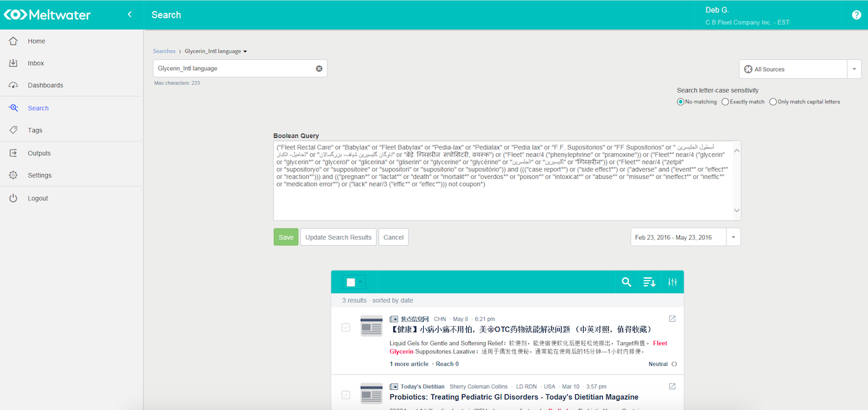Image resolution: width=868 pixels, height=410 pixels.
Task: Follow the Searches breadcrumb link
Action: pyautogui.click(x=164, y=51)
